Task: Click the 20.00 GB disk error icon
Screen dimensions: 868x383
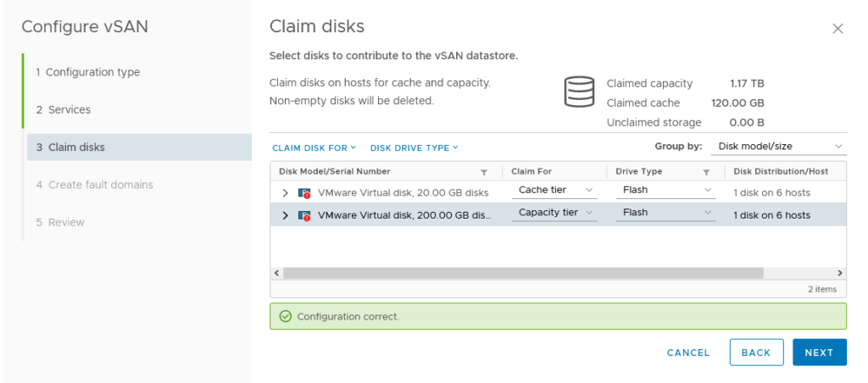Action: tap(304, 193)
